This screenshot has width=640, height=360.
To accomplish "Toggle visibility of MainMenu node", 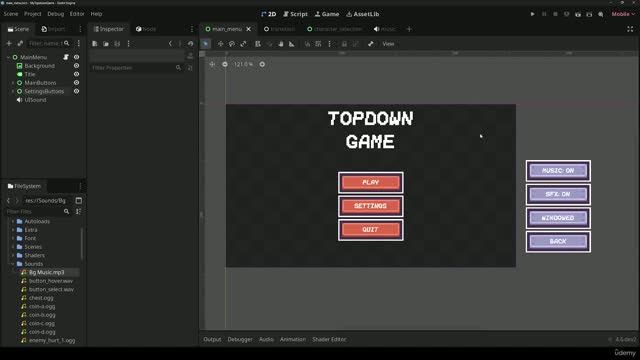I will pyautogui.click(x=76, y=57).
